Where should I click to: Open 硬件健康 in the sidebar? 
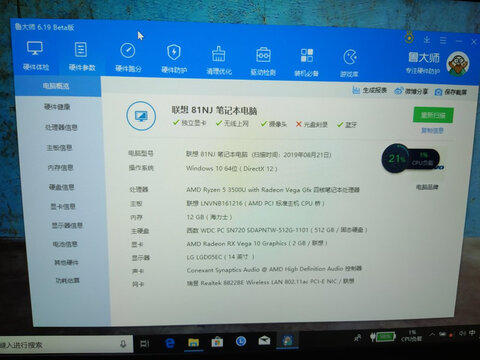click(57, 107)
